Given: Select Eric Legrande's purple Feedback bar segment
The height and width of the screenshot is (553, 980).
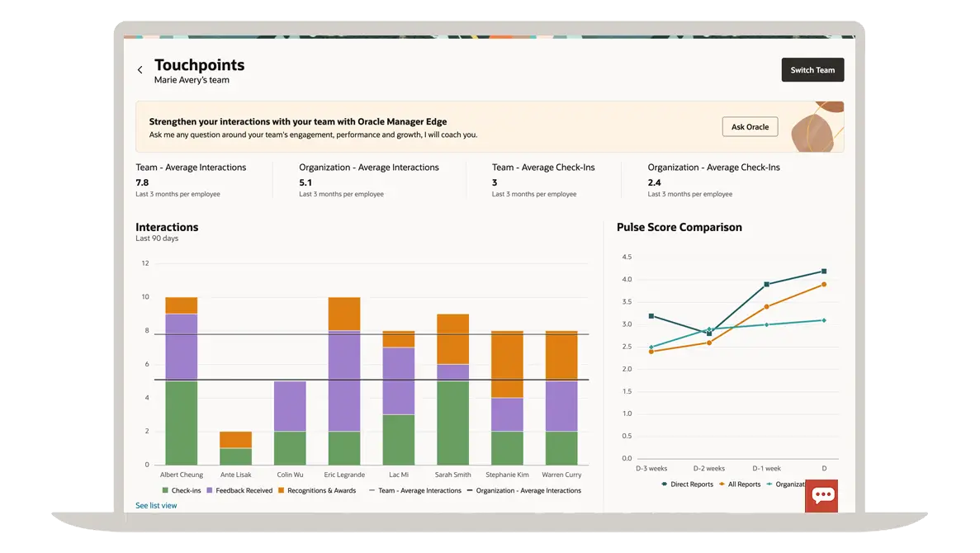Looking at the screenshot, I should 344,380.
